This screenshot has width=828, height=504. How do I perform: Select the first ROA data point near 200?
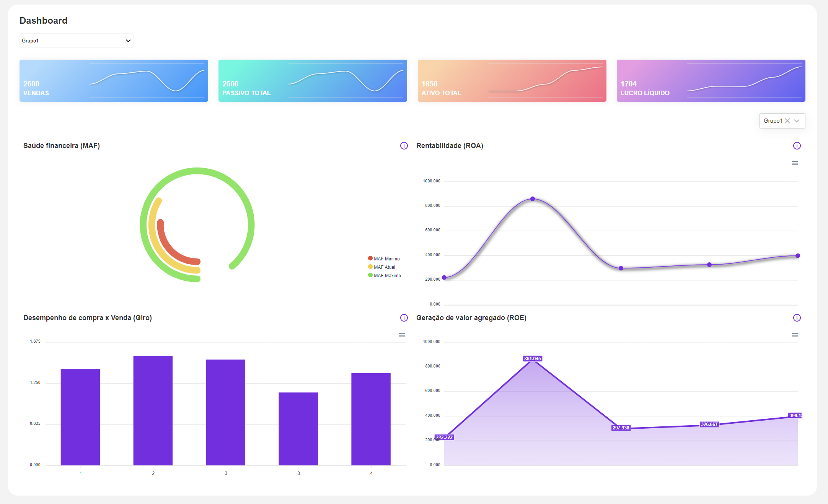click(444, 278)
